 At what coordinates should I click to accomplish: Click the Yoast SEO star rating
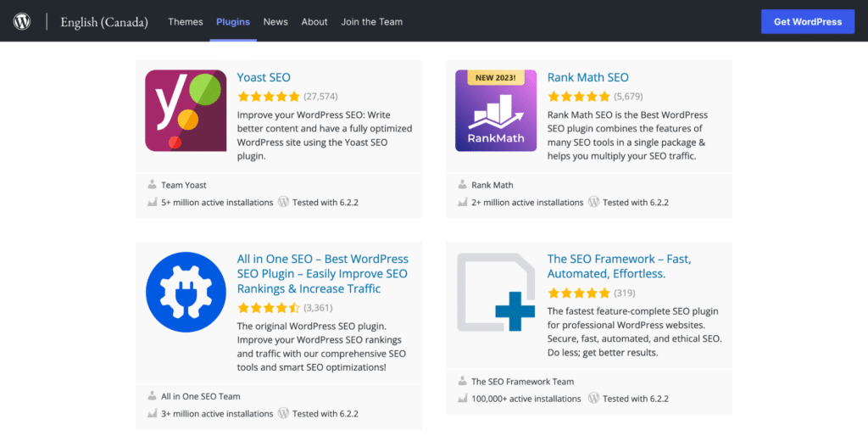[x=269, y=97]
